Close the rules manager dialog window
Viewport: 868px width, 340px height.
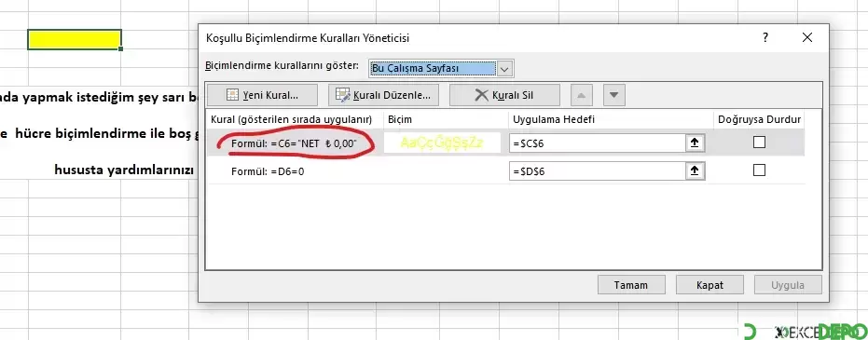[x=807, y=37]
